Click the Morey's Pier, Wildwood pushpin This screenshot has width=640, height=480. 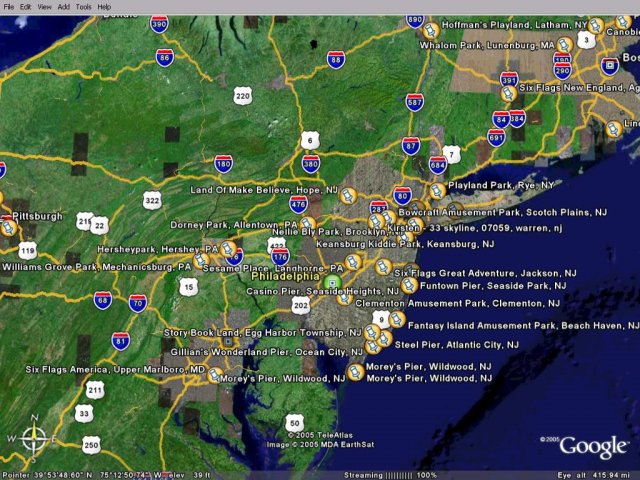coord(355,372)
